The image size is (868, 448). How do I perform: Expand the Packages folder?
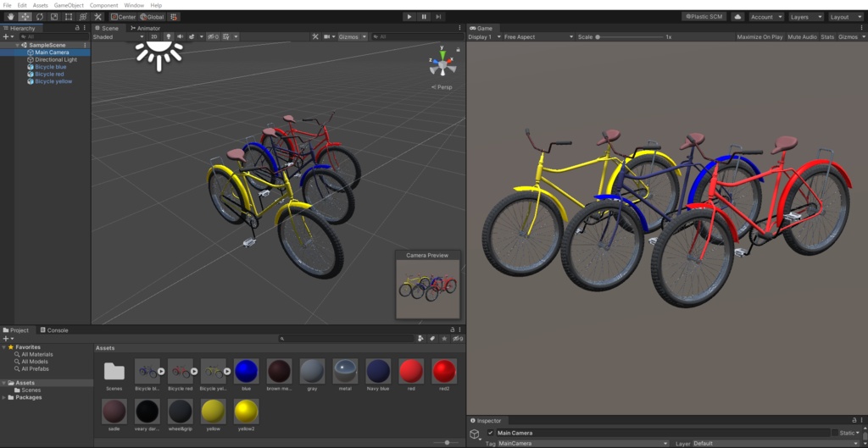pos(4,397)
